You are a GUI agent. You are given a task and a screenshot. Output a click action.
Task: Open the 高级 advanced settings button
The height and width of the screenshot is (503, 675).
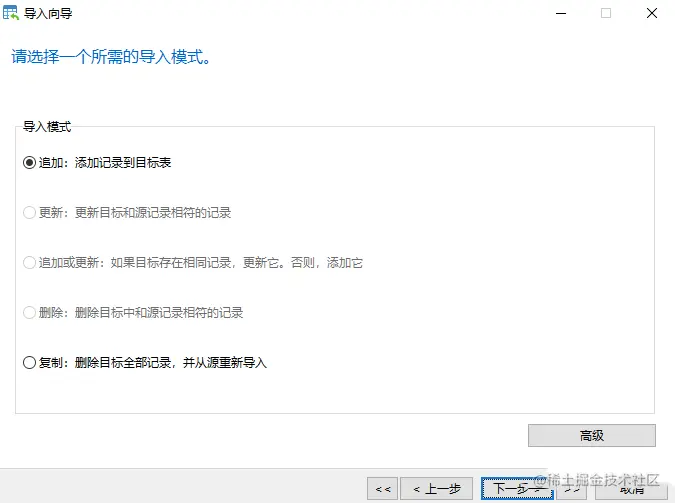click(x=591, y=435)
